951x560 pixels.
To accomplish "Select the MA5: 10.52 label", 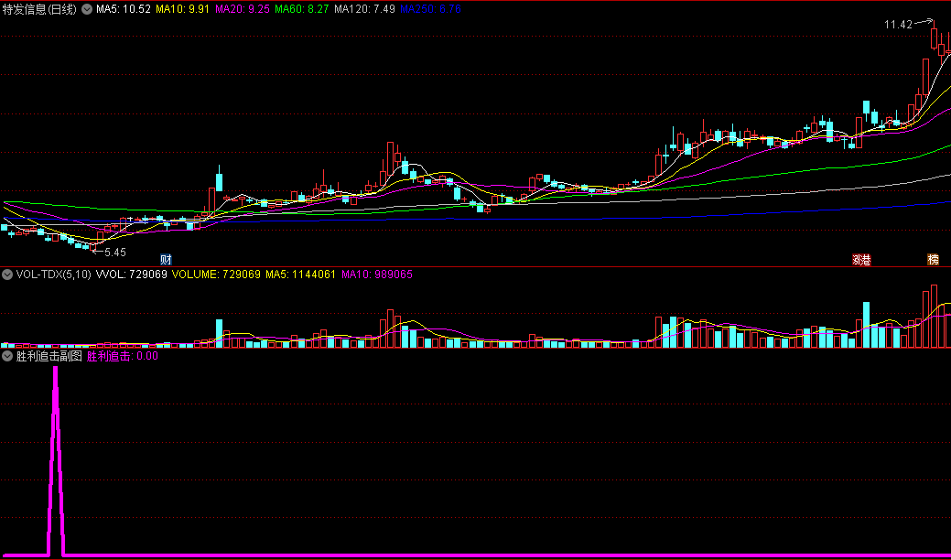I will point(124,9).
